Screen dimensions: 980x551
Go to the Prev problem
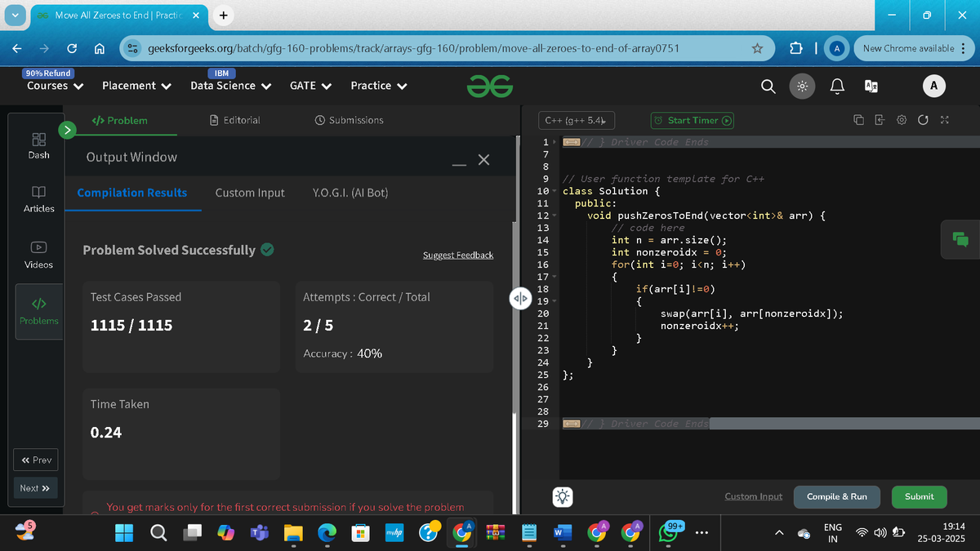(36, 460)
